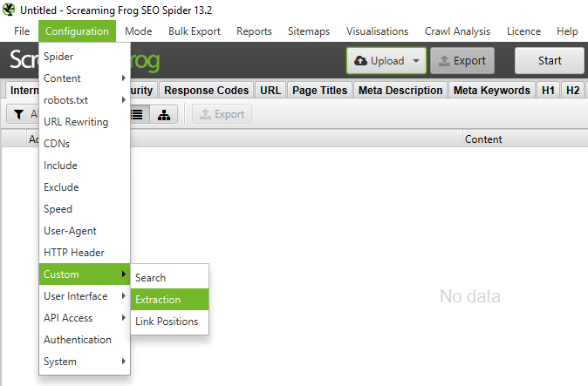This screenshot has height=386, width=588.
Task: Click the filter funnel icon
Action: (18, 114)
